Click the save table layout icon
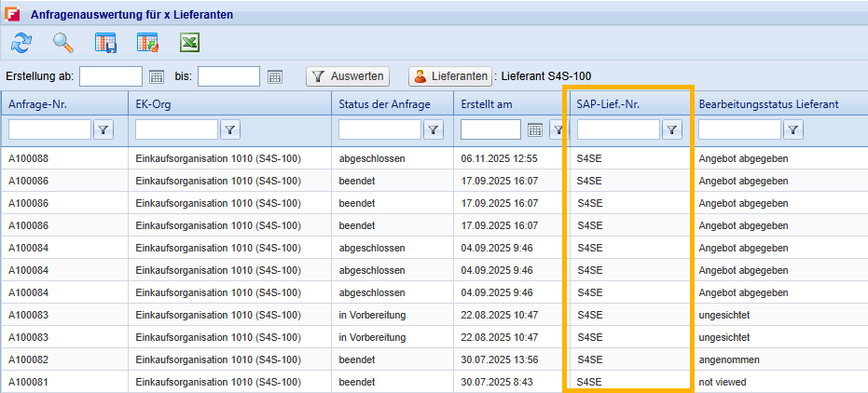The image size is (868, 393). 105,43
